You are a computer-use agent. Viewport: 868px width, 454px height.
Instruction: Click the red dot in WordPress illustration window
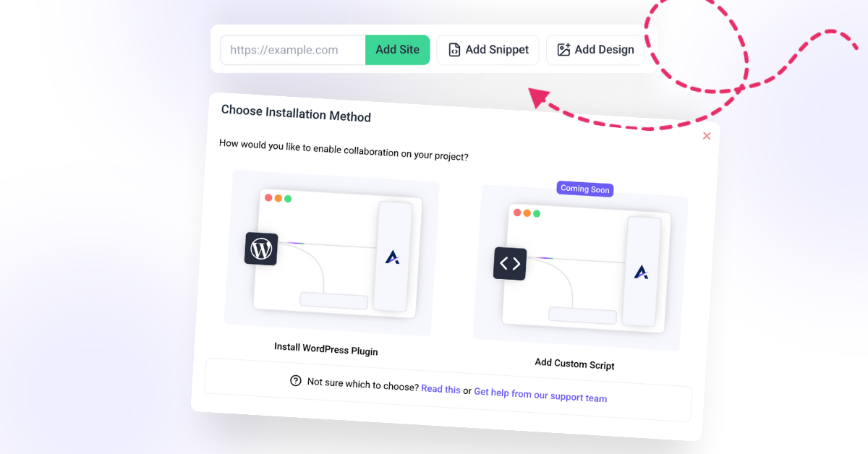point(268,197)
